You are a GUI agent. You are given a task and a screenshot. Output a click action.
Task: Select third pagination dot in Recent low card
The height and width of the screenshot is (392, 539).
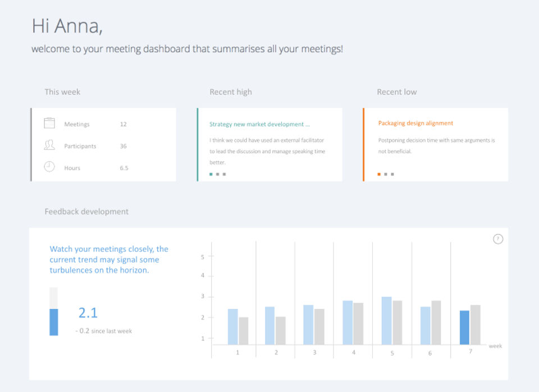(392, 174)
